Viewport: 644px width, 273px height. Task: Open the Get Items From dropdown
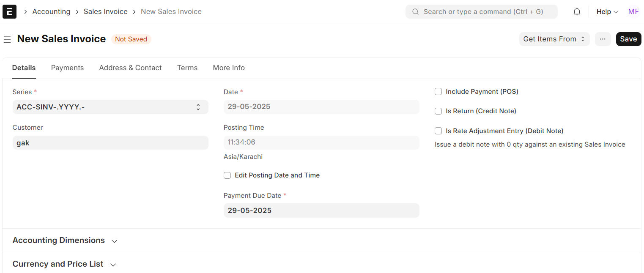(x=554, y=39)
